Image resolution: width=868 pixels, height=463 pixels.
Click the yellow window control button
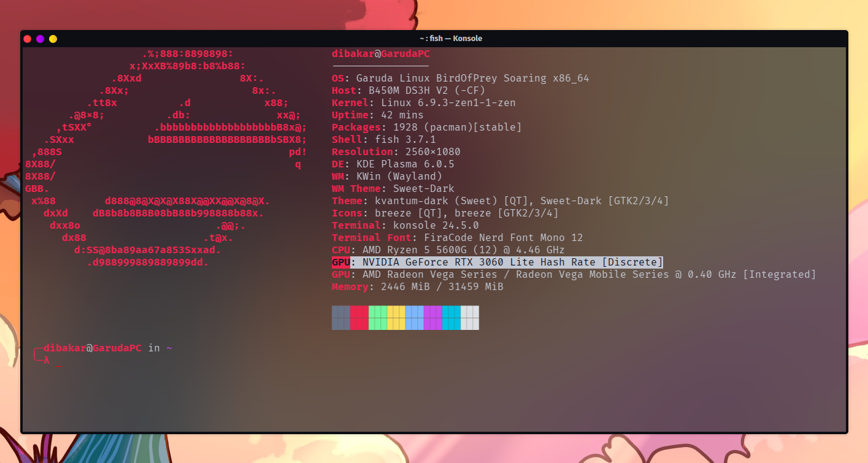click(53, 39)
